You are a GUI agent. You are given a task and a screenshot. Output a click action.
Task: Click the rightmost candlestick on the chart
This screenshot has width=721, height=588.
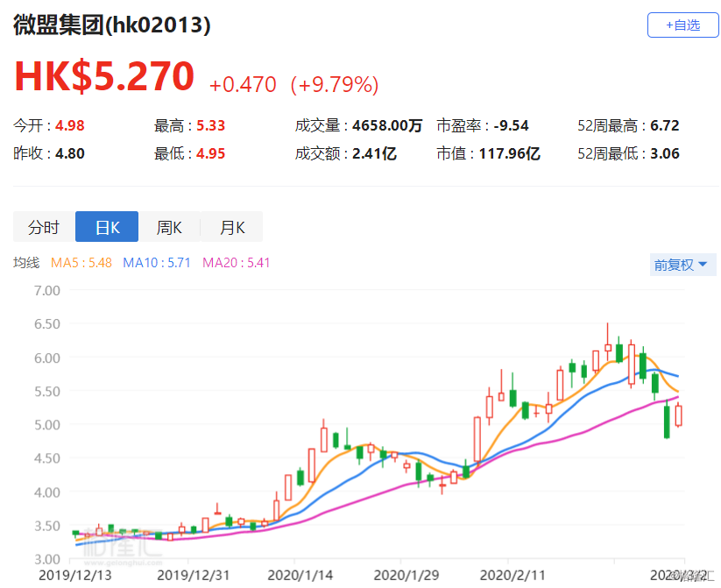coord(678,414)
